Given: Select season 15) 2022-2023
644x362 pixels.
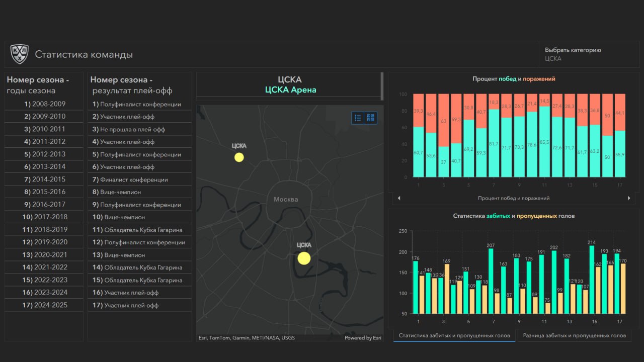Looking at the screenshot, I should [x=44, y=280].
